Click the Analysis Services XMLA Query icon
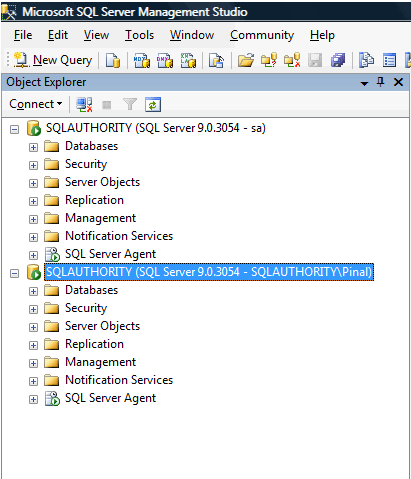The image size is (411, 479). (x=188, y=61)
